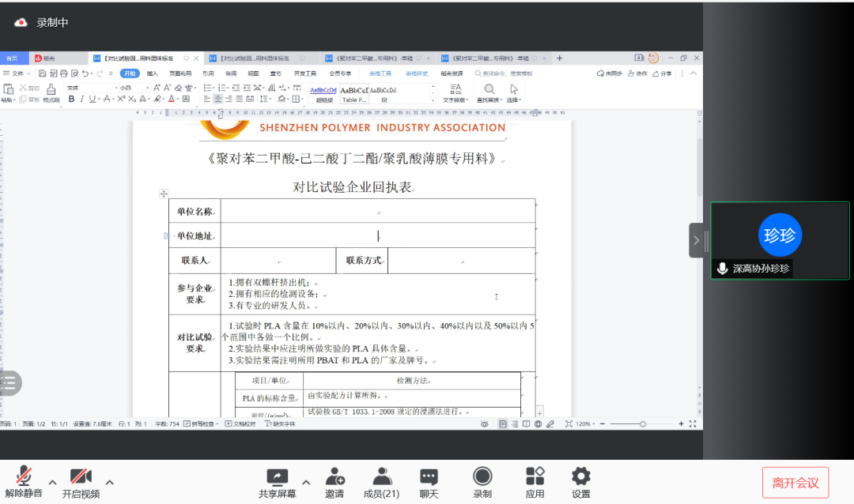
Task: Click the red font color A
Action: click(171, 99)
